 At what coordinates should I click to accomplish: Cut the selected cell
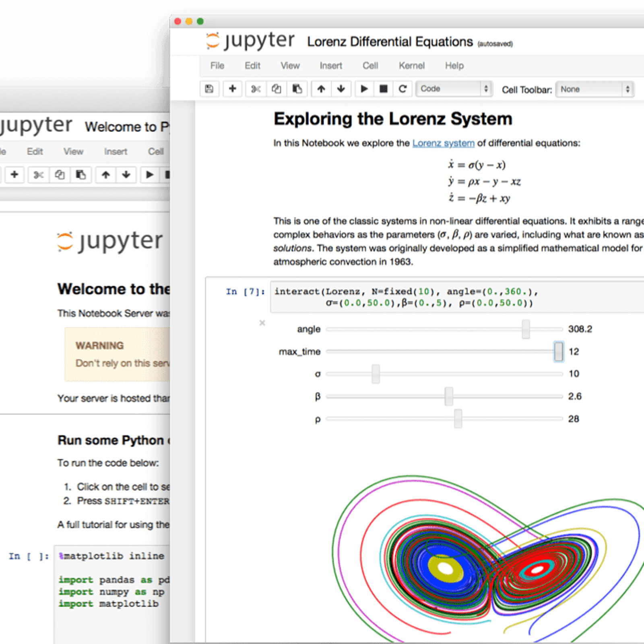tap(256, 89)
